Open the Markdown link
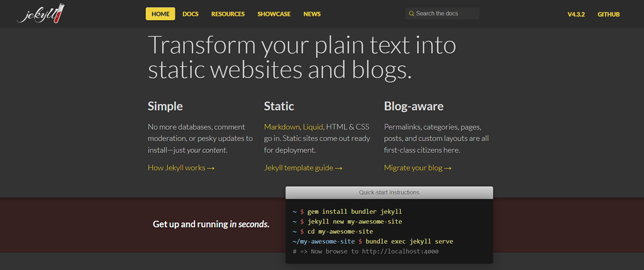The image size is (644, 270). click(282, 127)
